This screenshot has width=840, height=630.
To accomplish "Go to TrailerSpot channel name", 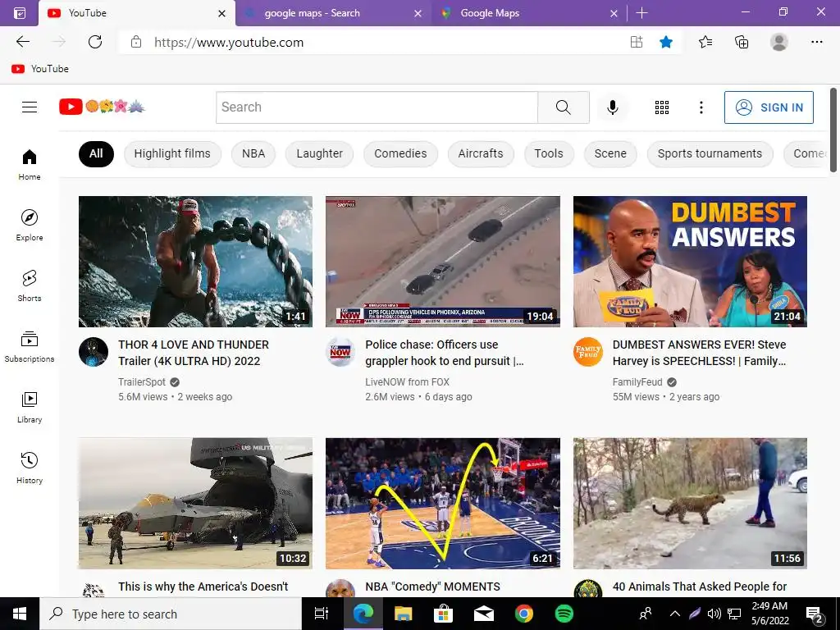I will [x=141, y=382].
